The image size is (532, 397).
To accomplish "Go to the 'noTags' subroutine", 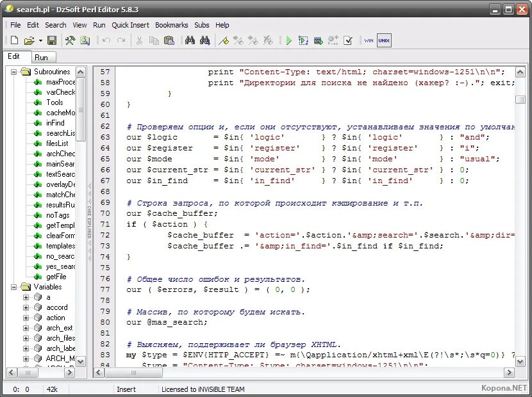I will tap(58, 215).
